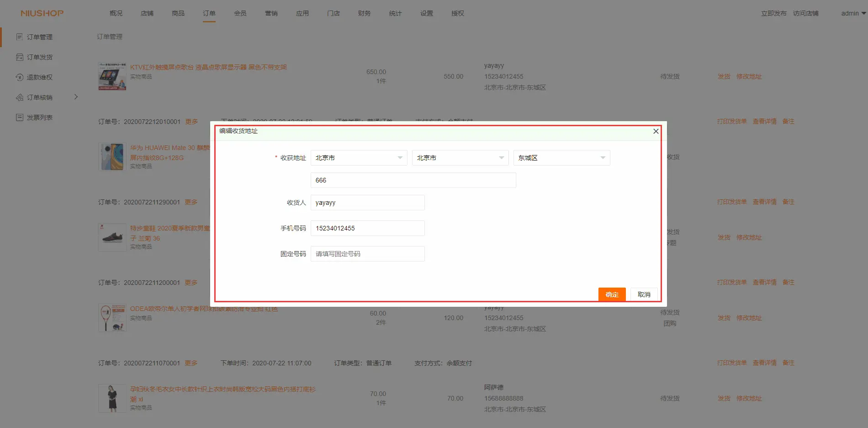Click the detailed address field containing 666
The height and width of the screenshot is (428, 868).
413,180
